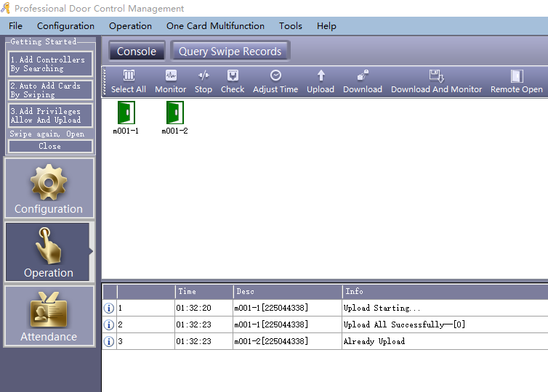Click 'Swipe again, Open' text

[47, 134]
